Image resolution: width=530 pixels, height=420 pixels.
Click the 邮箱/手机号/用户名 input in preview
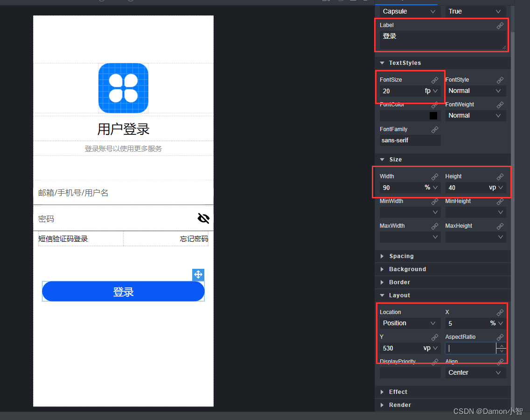pos(123,192)
